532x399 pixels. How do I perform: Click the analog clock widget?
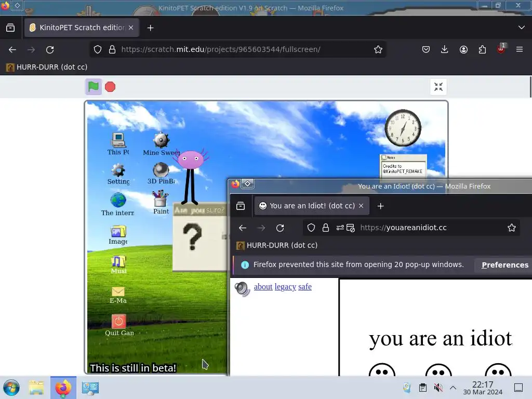(403, 128)
